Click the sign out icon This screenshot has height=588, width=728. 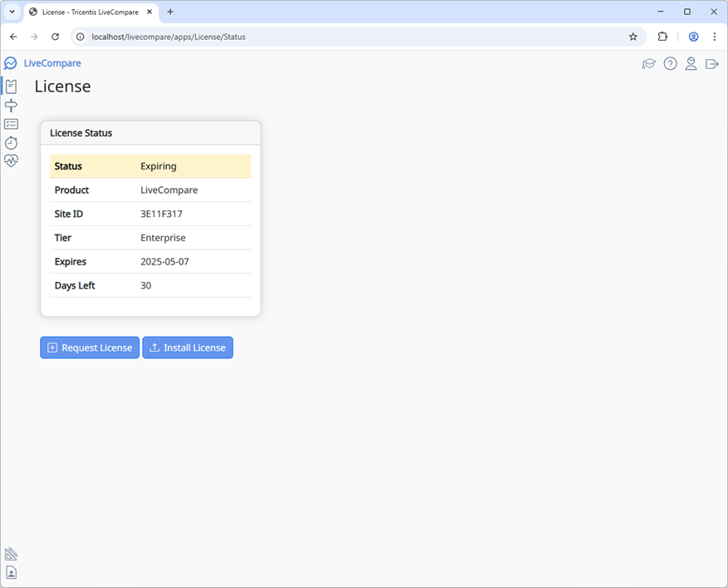pyautogui.click(x=711, y=64)
